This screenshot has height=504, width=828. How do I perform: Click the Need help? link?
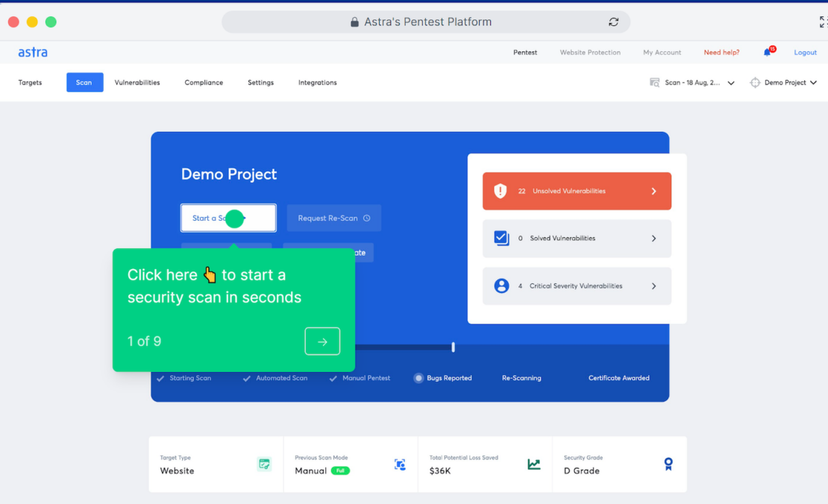721,52
